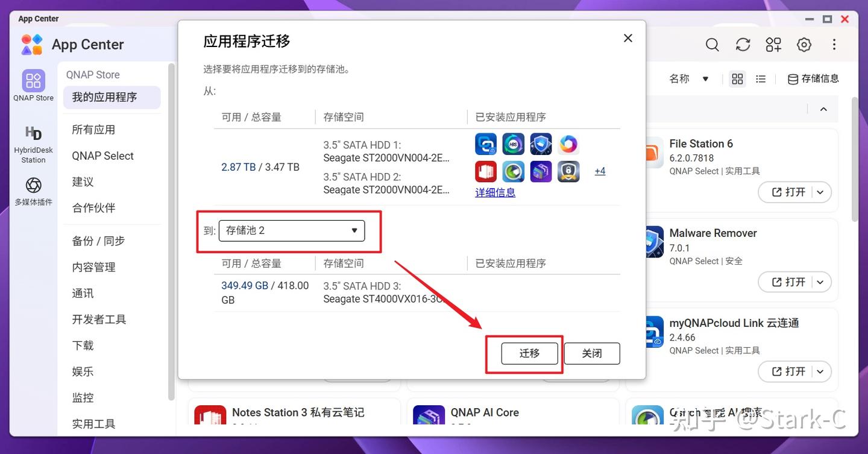Click the refresh icon in App Center
868x454 pixels.
[743, 45]
